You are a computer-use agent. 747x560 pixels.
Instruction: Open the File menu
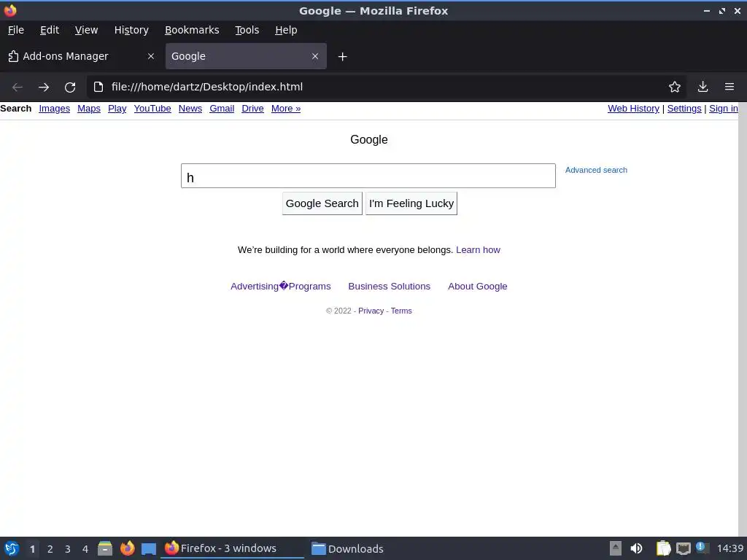(16, 30)
